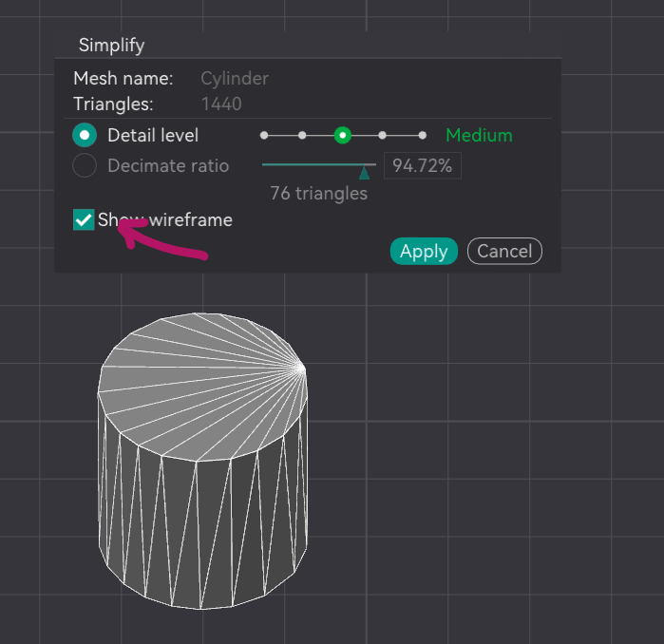Set detail level to fourth slider dot

[x=383, y=136]
